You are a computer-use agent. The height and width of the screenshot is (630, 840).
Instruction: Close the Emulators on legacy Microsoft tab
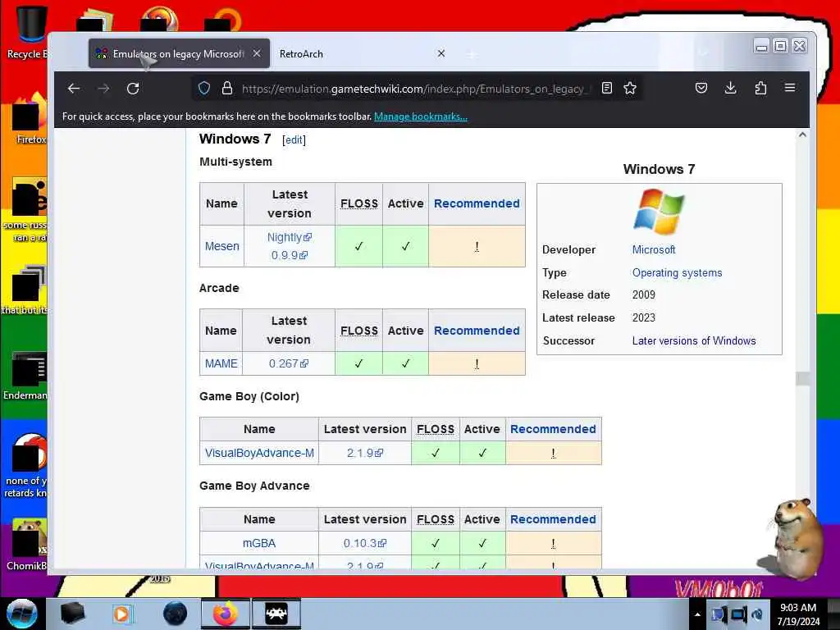pos(257,53)
